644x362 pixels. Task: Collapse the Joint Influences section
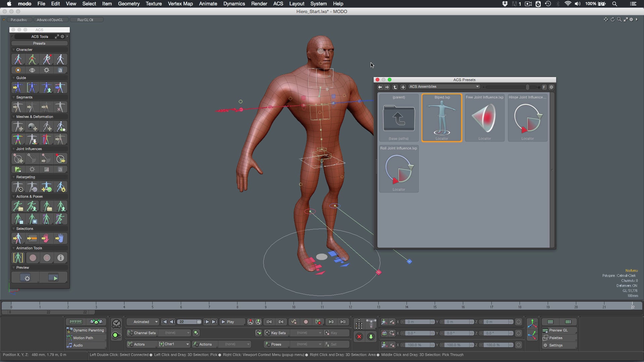(x=14, y=149)
